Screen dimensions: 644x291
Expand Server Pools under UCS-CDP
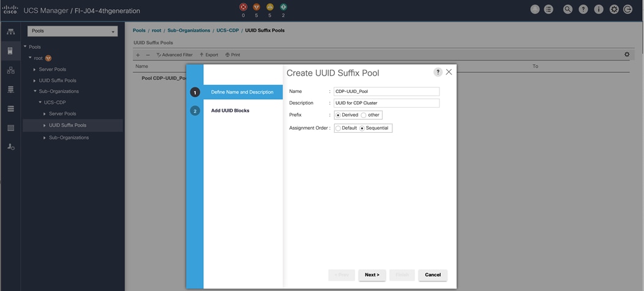(45, 114)
